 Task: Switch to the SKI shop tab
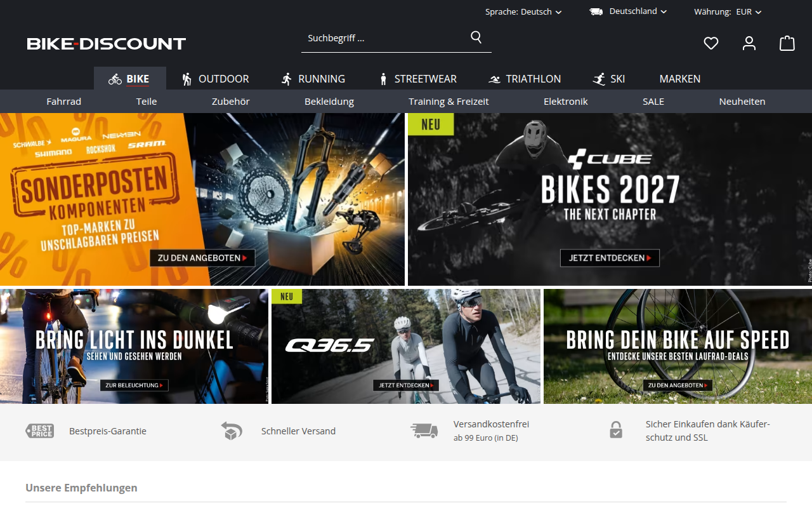[x=609, y=79]
